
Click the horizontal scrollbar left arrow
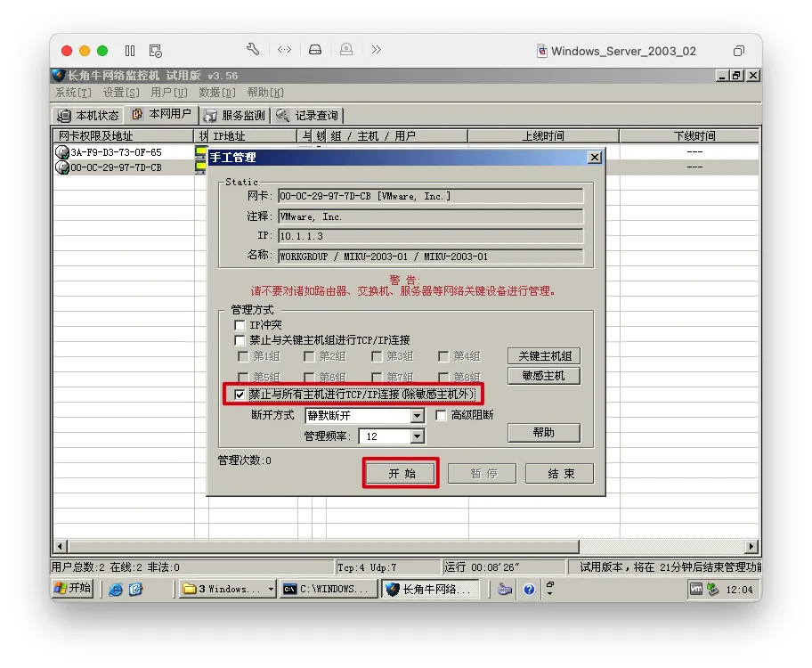coord(61,546)
